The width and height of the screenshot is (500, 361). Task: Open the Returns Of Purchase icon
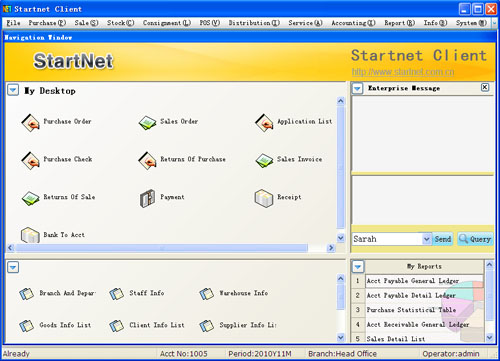tap(147, 160)
